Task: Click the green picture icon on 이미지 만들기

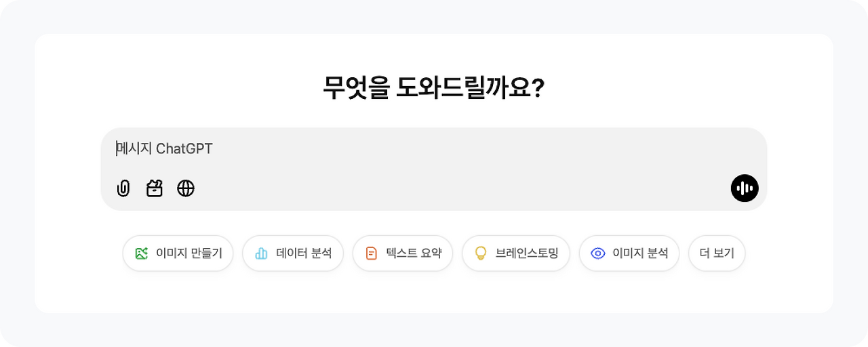Action: point(141,253)
